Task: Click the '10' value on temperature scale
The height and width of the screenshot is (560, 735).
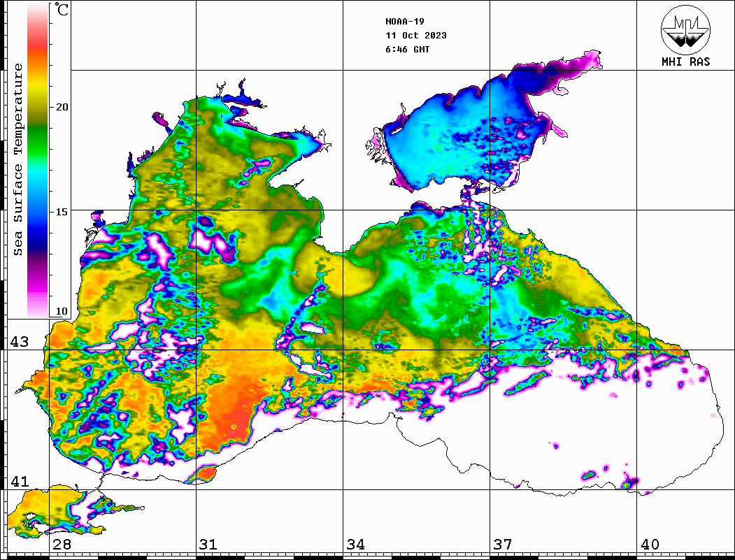Action: click(62, 311)
